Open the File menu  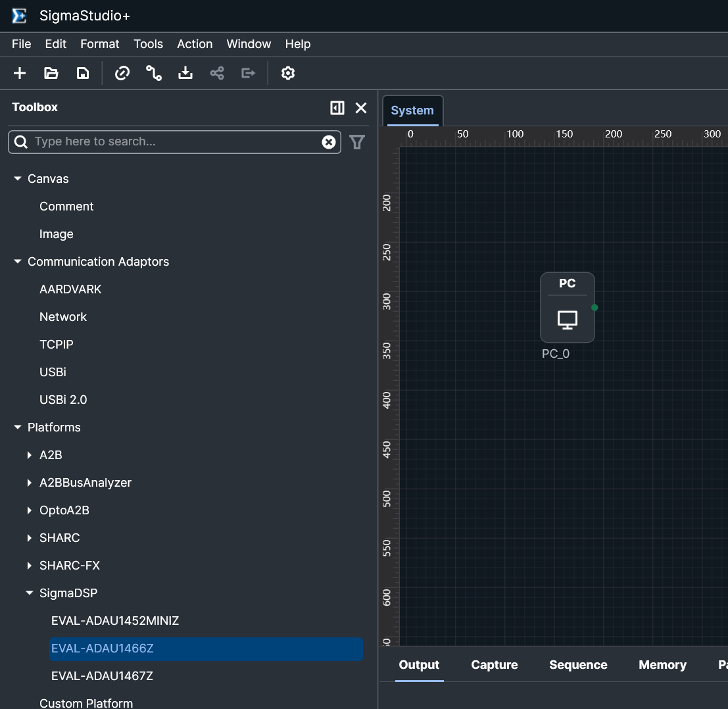(x=21, y=44)
